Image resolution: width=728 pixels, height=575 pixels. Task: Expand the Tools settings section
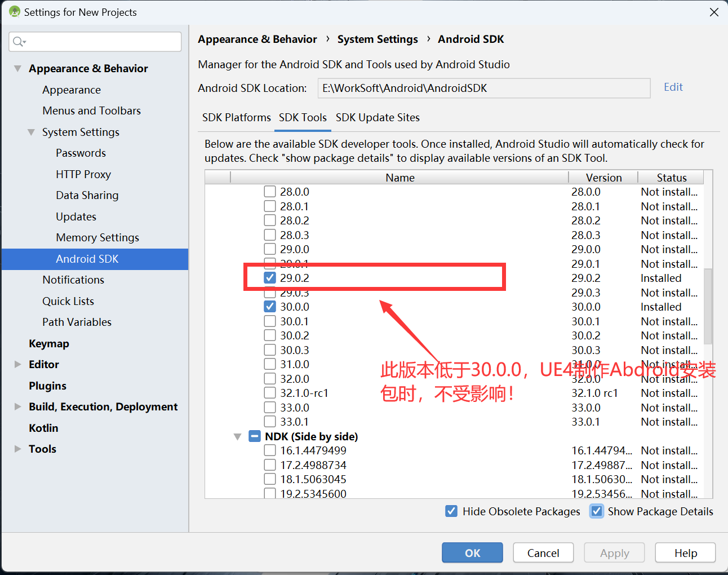coord(17,449)
